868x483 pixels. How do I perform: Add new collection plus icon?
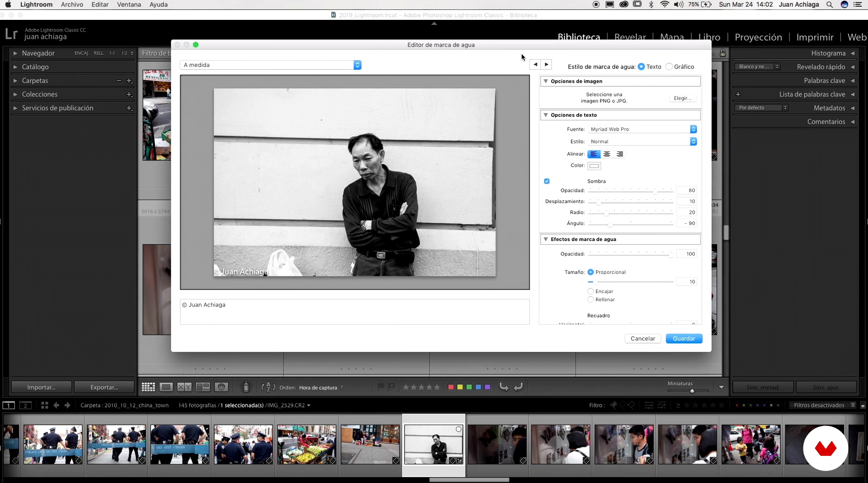point(129,95)
